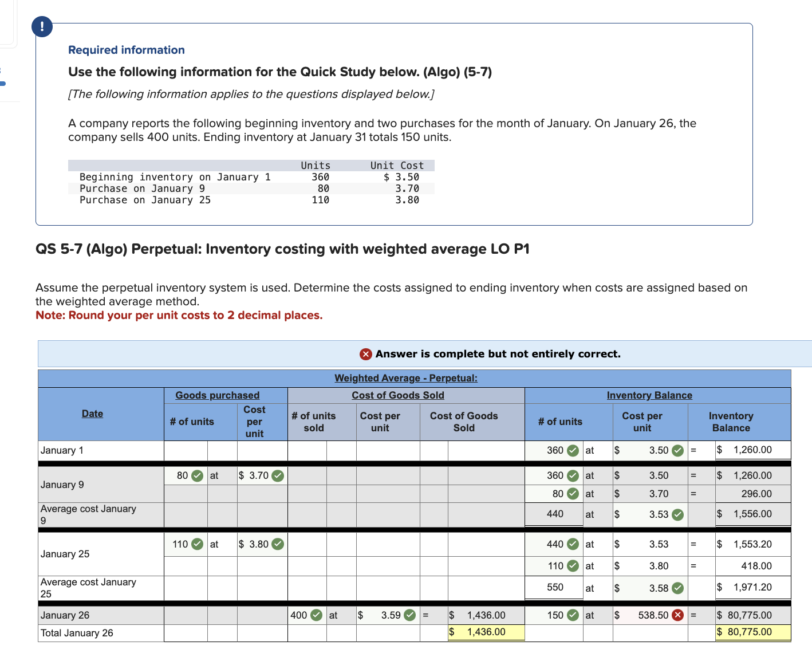Click the check beside 440 in the January 25 row

pos(573,544)
